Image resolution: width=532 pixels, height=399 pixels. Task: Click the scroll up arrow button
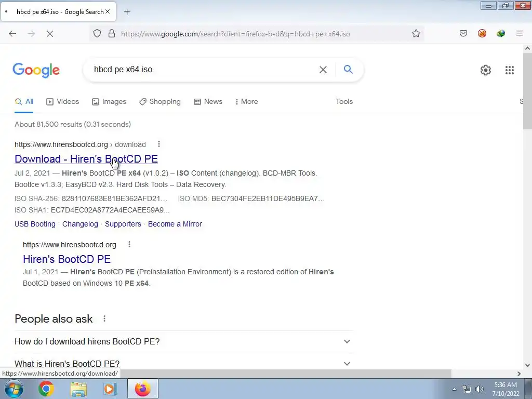[527, 48]
